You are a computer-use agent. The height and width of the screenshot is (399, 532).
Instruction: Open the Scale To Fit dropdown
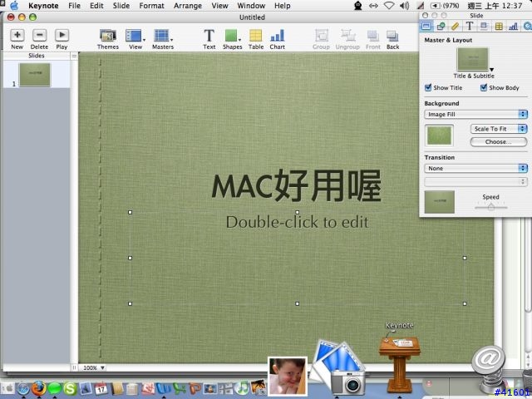[x=499, y=129]
